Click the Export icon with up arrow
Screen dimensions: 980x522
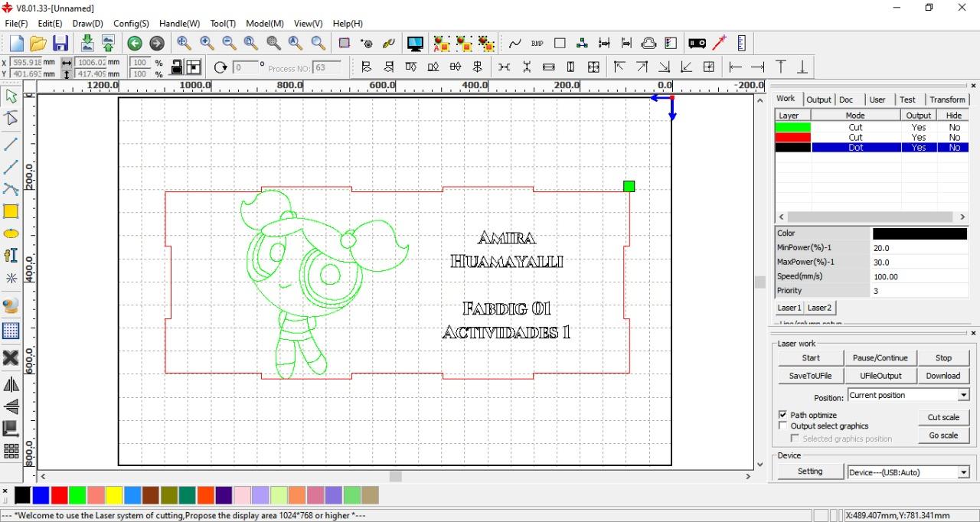tap(108, 44)
